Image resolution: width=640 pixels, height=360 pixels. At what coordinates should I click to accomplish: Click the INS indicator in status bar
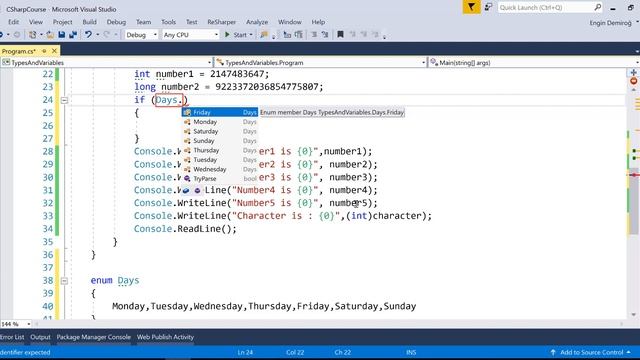coord(411,352)
